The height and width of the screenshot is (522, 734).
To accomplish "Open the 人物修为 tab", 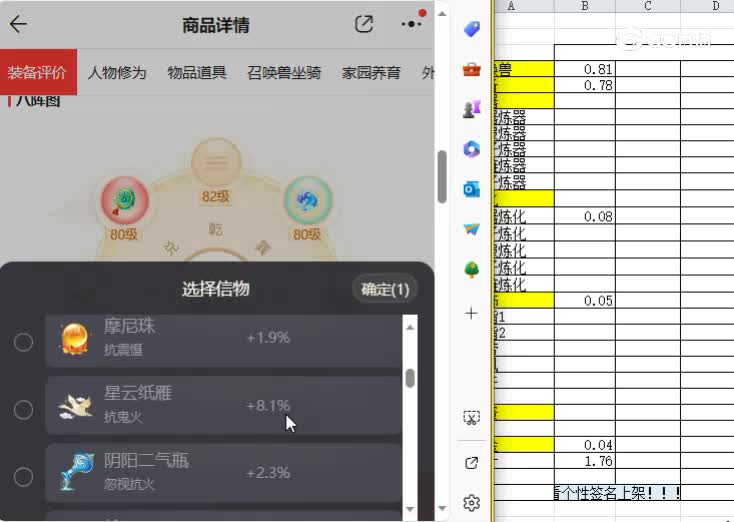I will pos(117,73).
